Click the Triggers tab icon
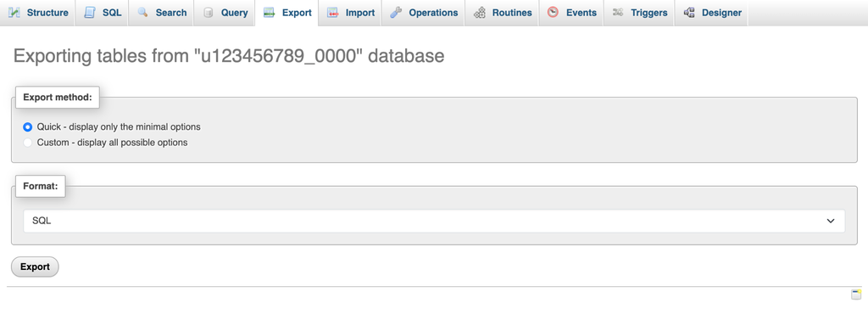The width and height of the screenshot is (868, 309). click(x=618, y=12)
